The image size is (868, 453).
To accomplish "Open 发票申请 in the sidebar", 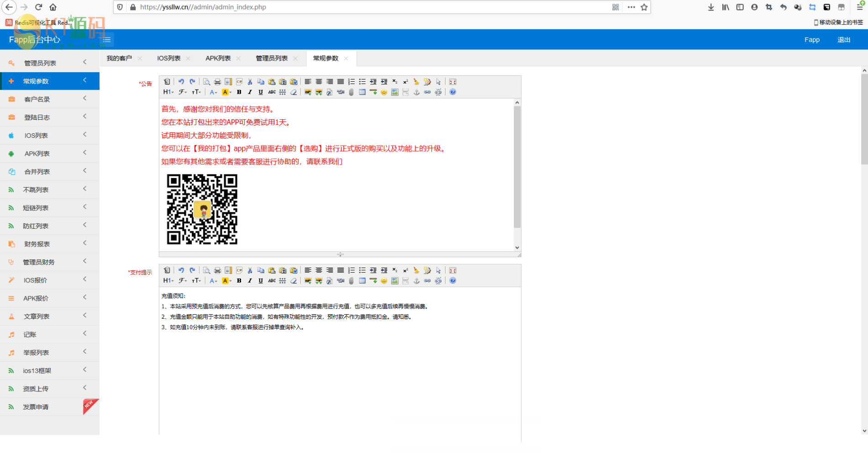I will [36, 407].
